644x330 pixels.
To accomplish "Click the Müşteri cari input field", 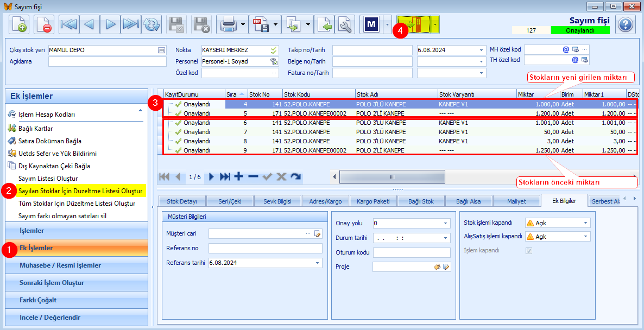I will [256, 233].
